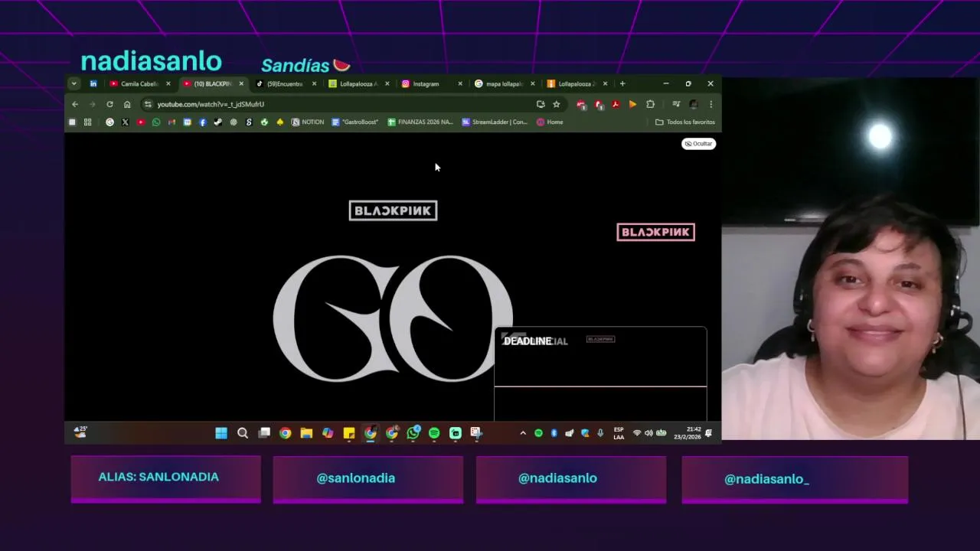
Task: Reload the YouTube page
Action: pos(109,104)
